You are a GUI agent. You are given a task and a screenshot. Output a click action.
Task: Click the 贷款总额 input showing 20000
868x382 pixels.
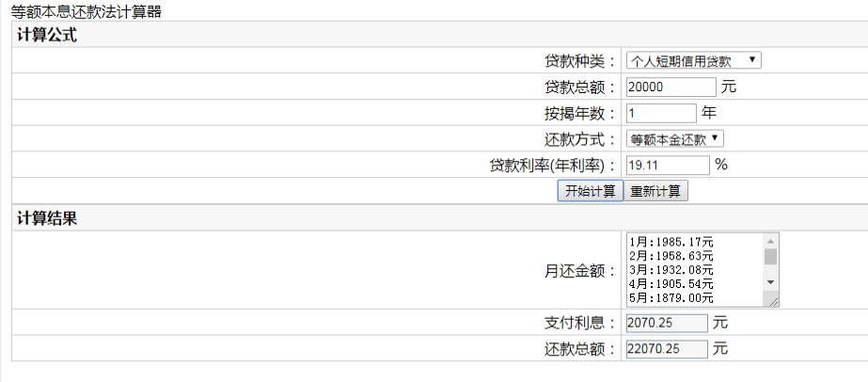pos(671,88)
